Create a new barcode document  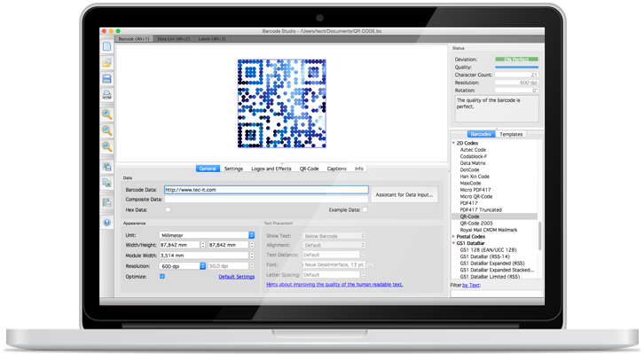coord(106,46)
